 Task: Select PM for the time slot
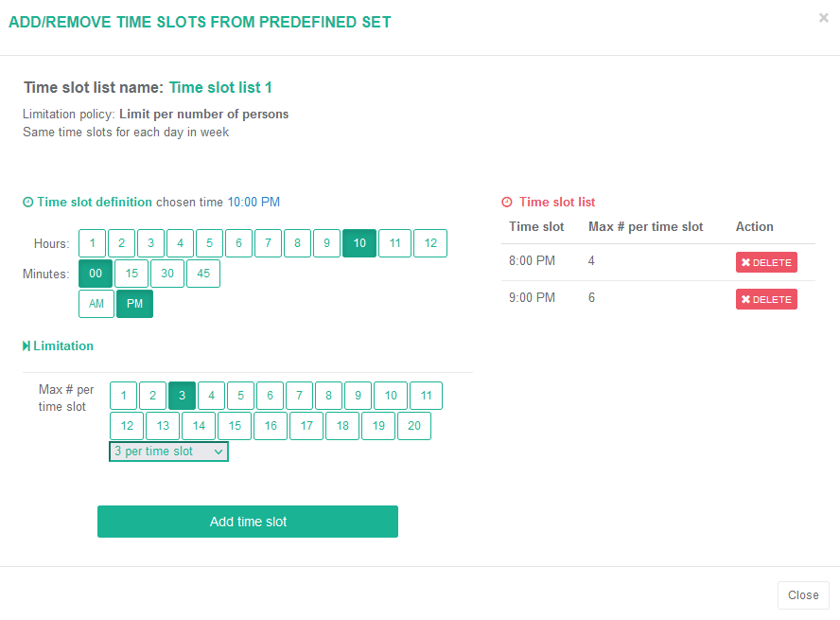click(x=134, y=304)
